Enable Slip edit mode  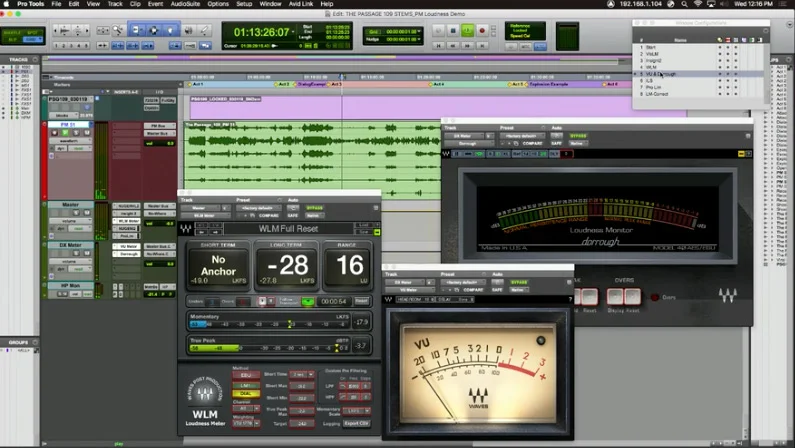click(x=13, y=40)
